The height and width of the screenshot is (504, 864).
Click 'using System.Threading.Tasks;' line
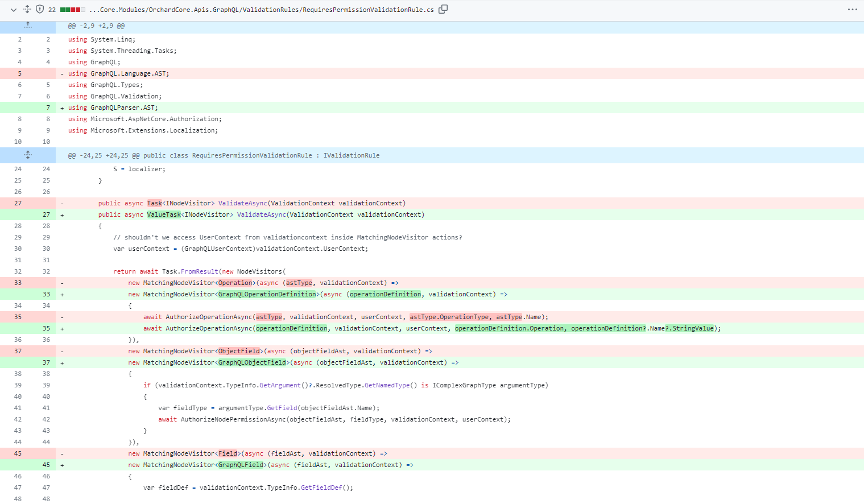pos(122,51)
